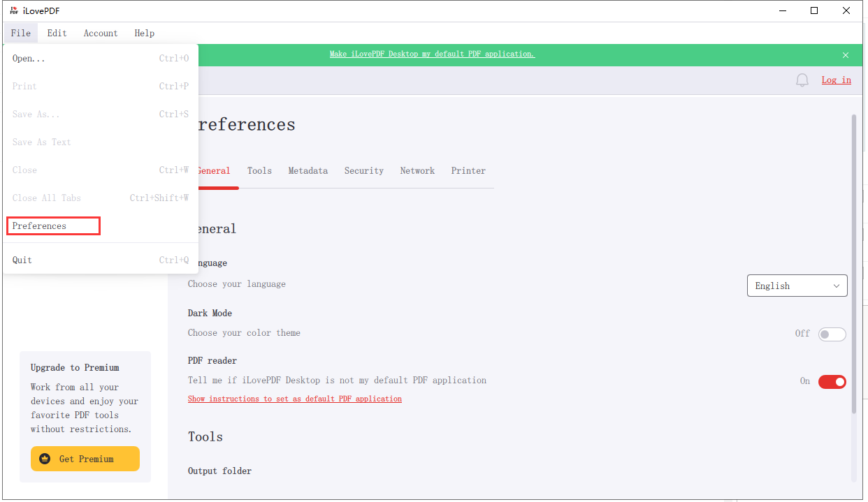This screenshot has height=502, width=868.
Task: Click the PDF reader setting label
Action: (212, 361)
